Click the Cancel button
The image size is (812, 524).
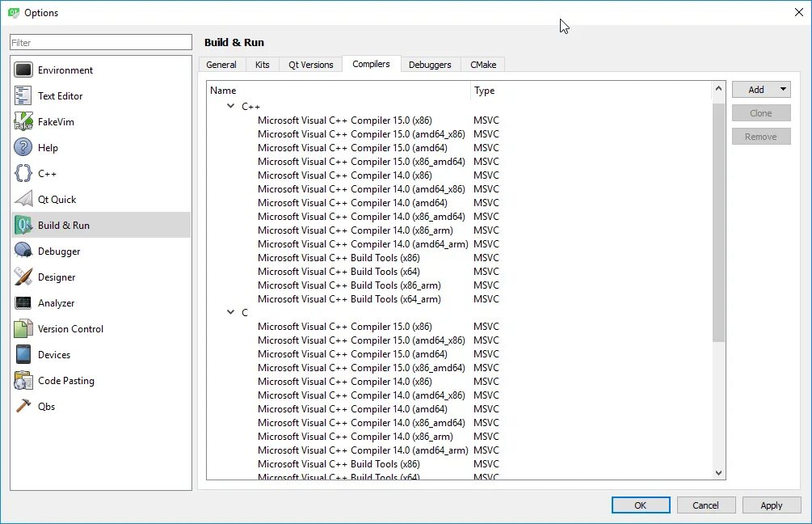coord(706,505)
